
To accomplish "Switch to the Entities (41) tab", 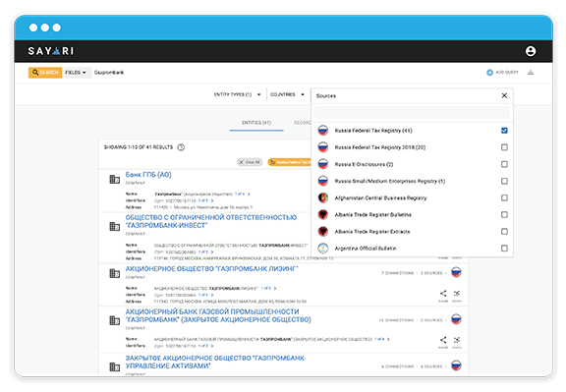I will (256, 123).
